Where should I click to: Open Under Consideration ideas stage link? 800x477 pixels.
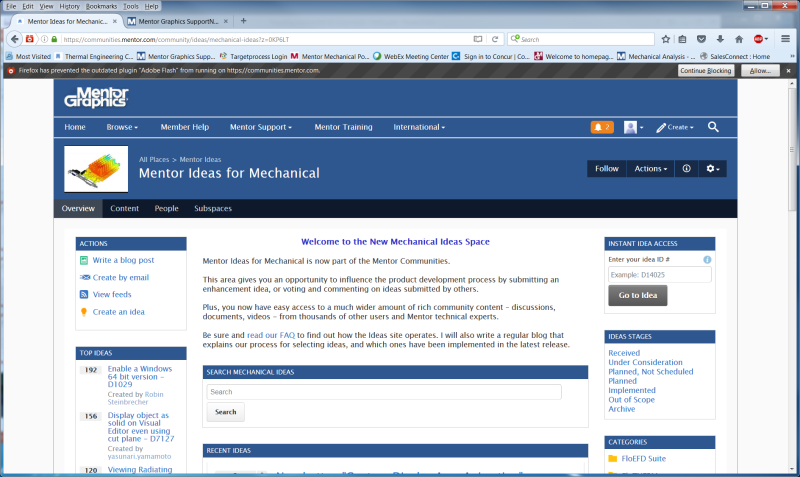click(x=645, y=362)
